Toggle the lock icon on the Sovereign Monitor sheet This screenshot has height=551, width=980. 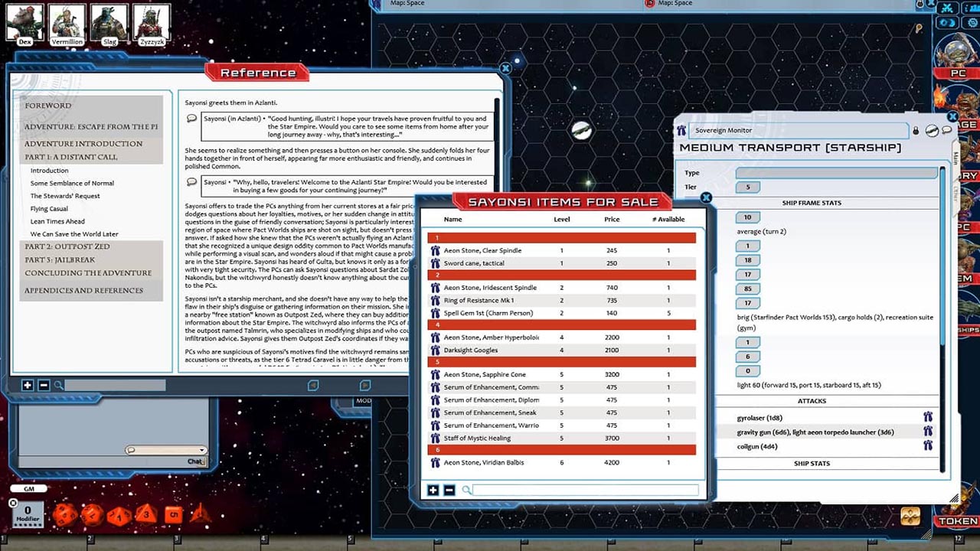(x=916, y=130)
